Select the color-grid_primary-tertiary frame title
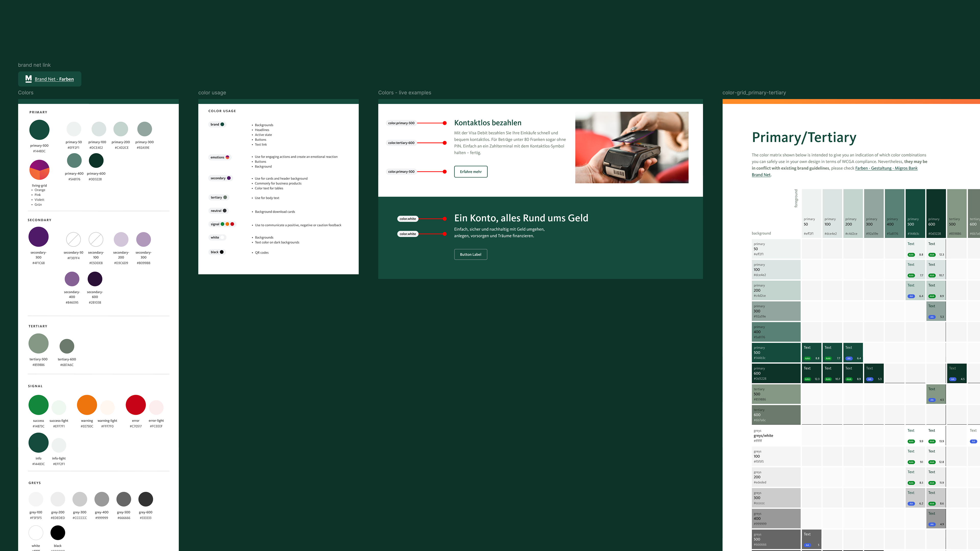The height and width of the screenshot is (551, 980). coord(754,92)
